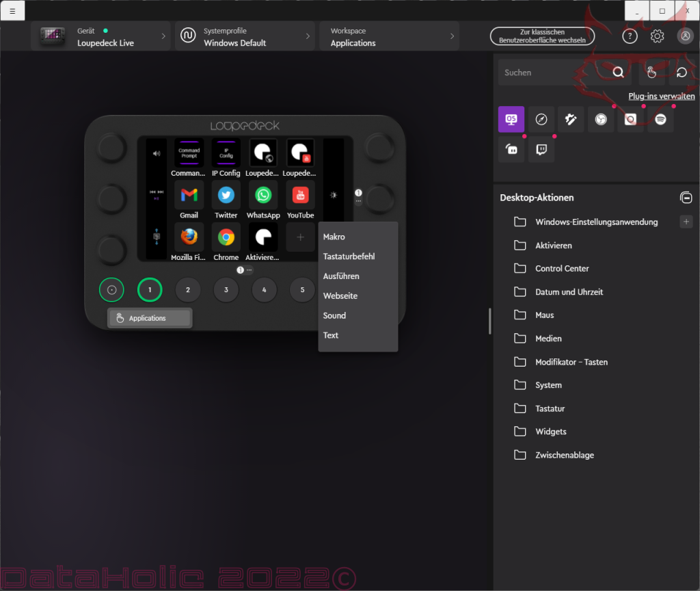This screenshot has height=591, width=700.
Task: Select round page button 1
Action: coord(150,290)
